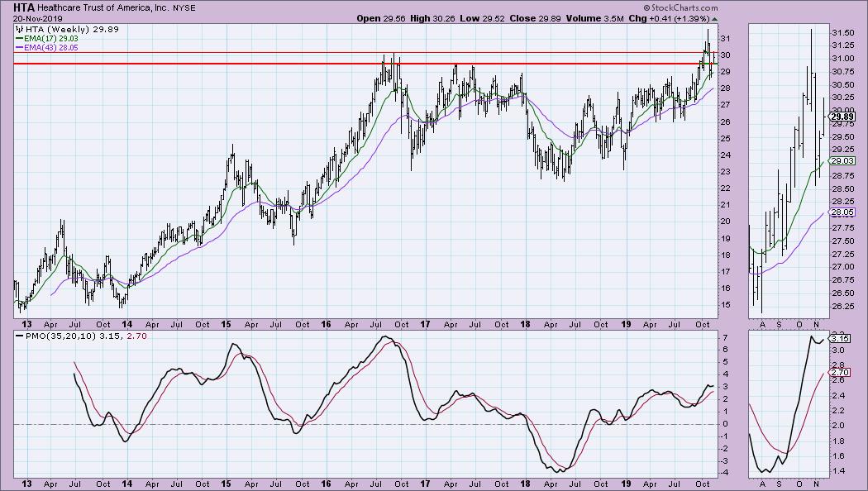Click the 1.4 label on zoom PMO axis

838,471
